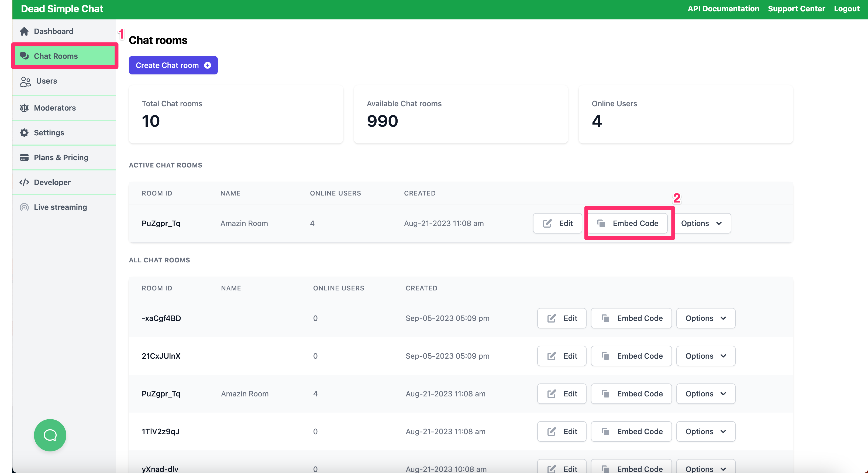Expand Options dropdown for 21CxJUlnX

706,356
